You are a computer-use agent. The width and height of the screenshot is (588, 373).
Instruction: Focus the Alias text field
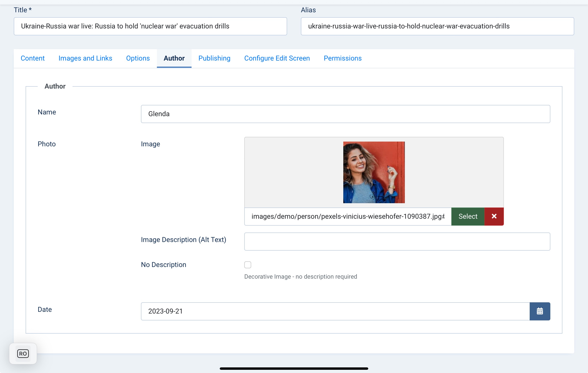437,26
